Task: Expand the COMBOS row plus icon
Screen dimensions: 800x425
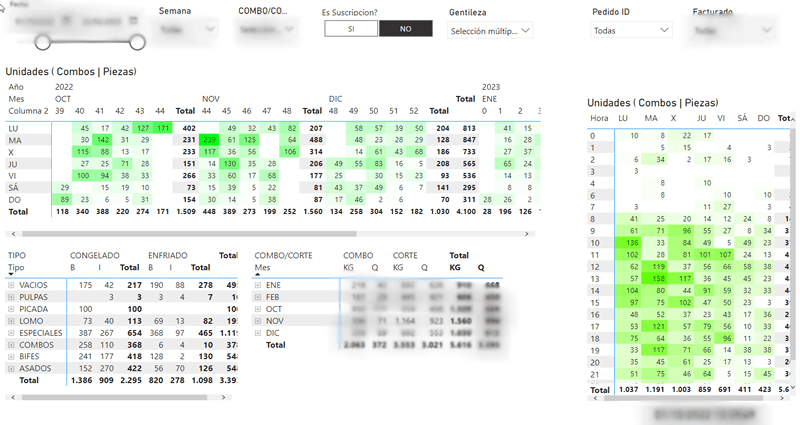Action: (x=11, y=344)
